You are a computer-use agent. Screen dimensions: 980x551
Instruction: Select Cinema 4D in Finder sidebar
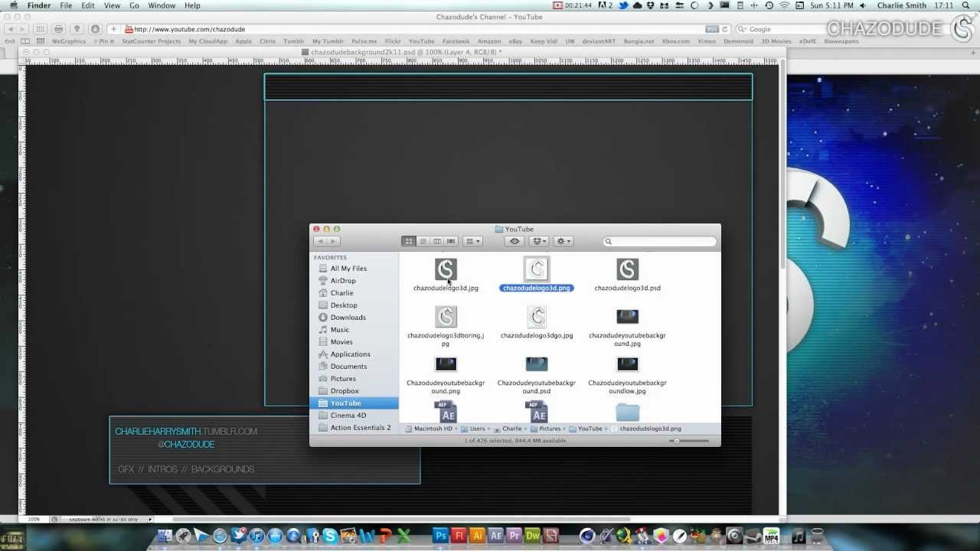pos(348,416)
